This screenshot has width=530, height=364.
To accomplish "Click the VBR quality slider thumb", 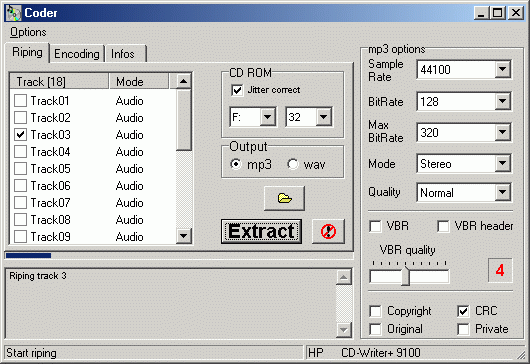I will (406, 276).
